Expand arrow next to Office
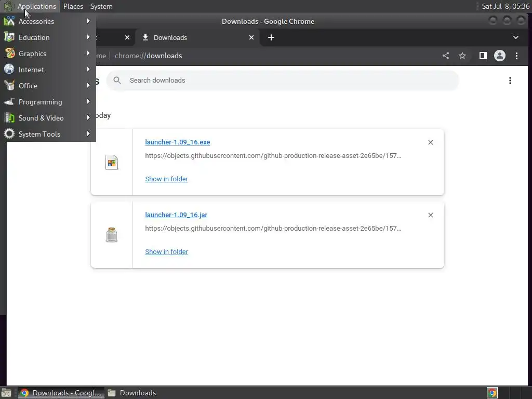532x399 pixels. pos(88,86)
